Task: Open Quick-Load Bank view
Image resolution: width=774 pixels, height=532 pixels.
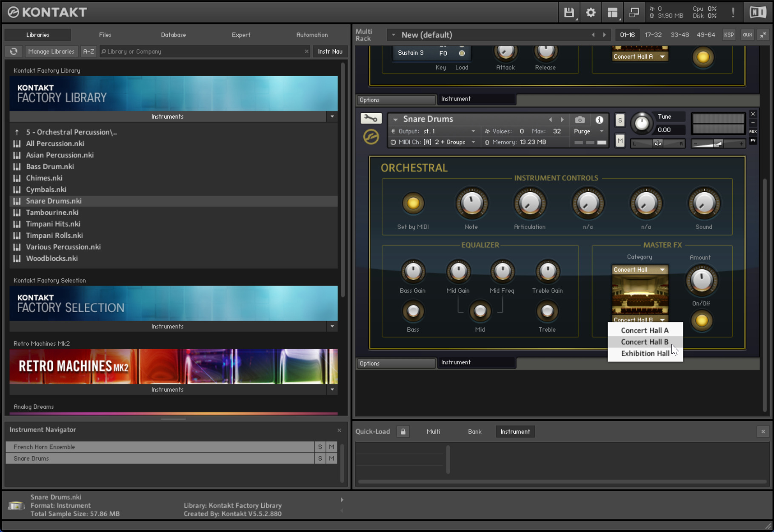Action: click(x=474, y=432)
